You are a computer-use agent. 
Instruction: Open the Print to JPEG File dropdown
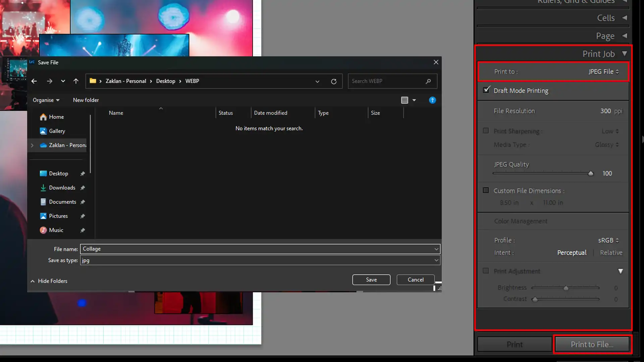pyautogui.click(x=604, y=72)
